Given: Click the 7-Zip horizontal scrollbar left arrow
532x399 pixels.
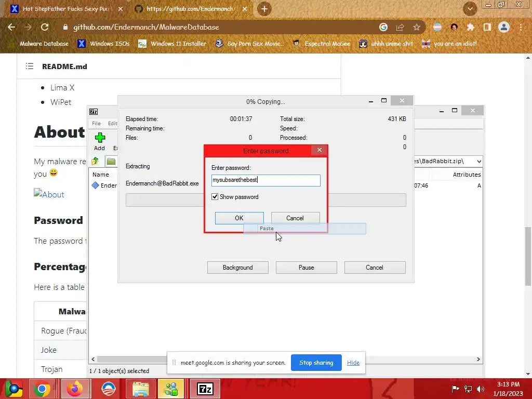Looking at the screenshot, I should coord(94,359).
